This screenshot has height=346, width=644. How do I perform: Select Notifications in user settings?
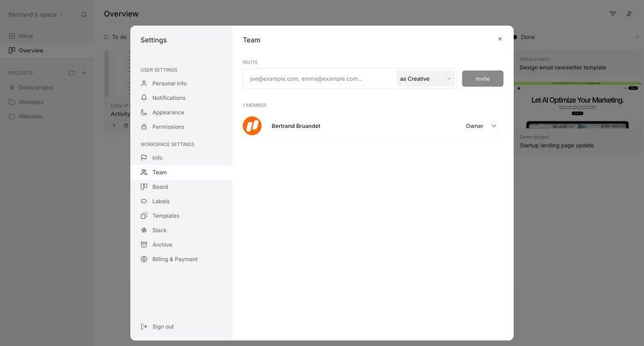[x=168, y=98]
